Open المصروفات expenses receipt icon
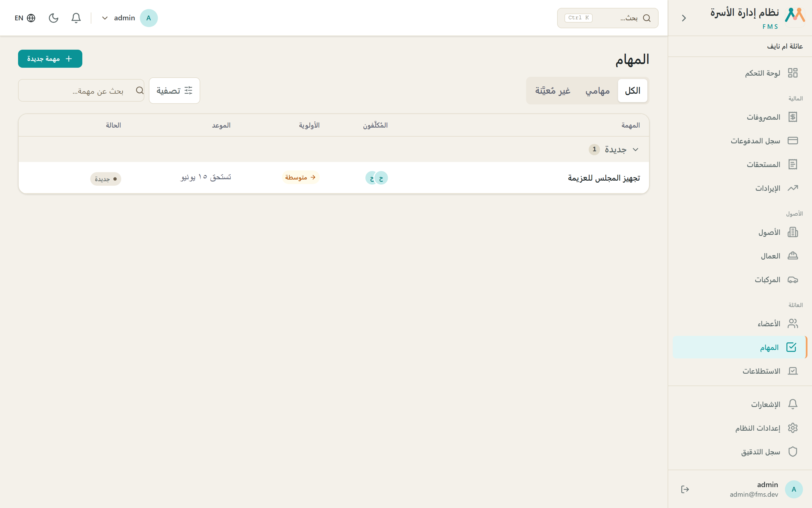This screenshot has height=508, width=812. [x=793, y=117]
